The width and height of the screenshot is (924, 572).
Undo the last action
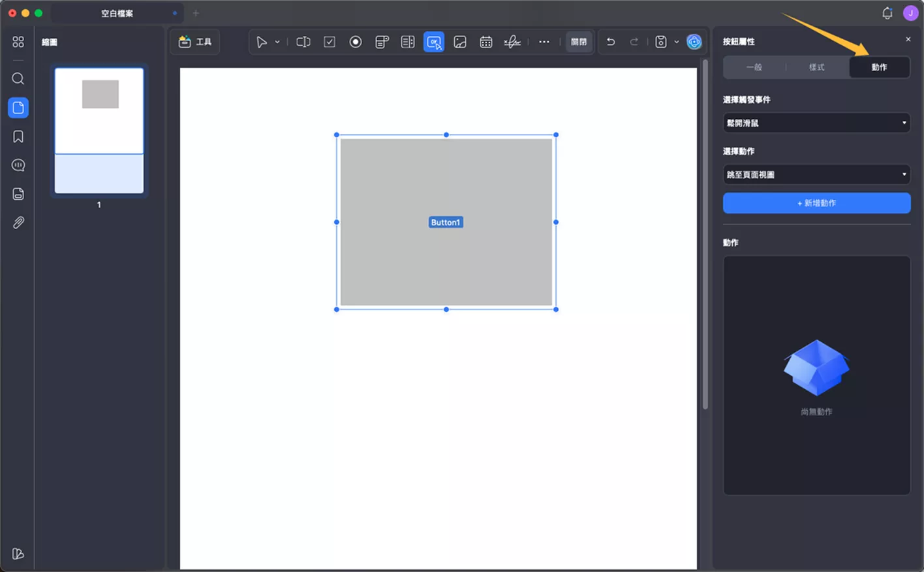tap(611, 42)
